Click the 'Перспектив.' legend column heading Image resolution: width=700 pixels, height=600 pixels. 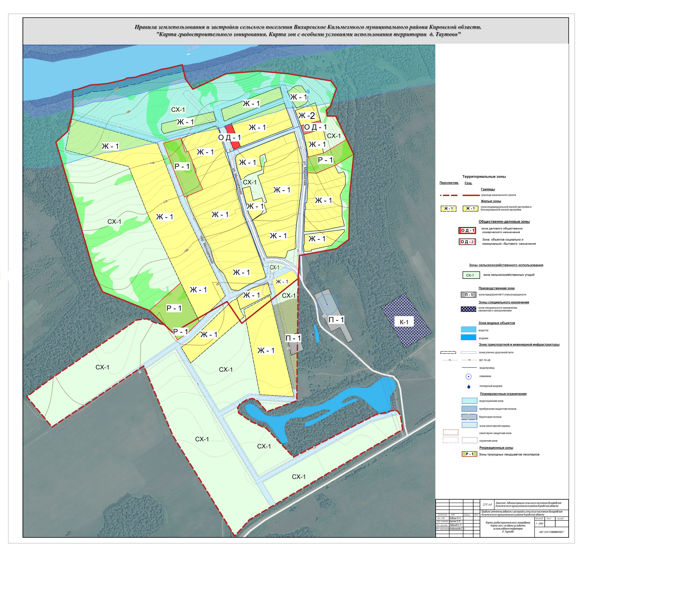[449, 183]
